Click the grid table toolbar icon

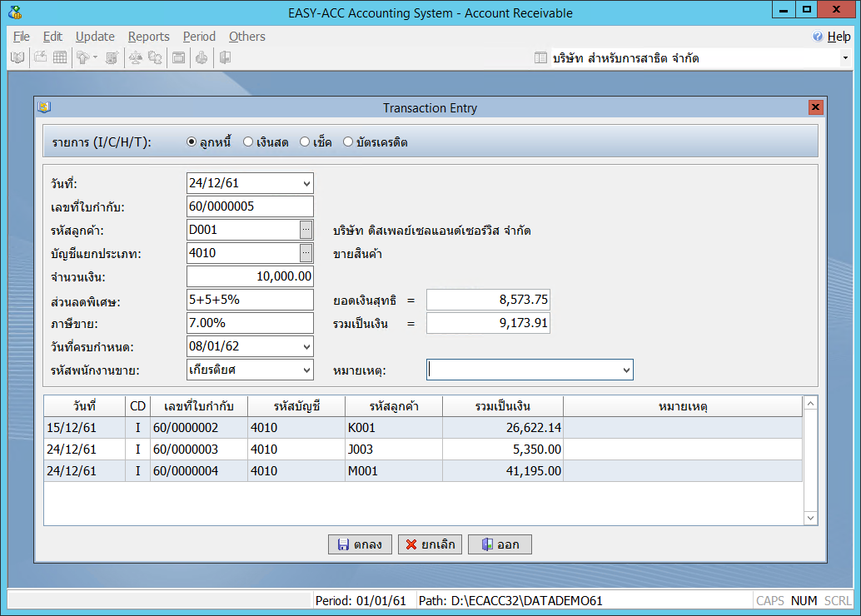point(60,57)
